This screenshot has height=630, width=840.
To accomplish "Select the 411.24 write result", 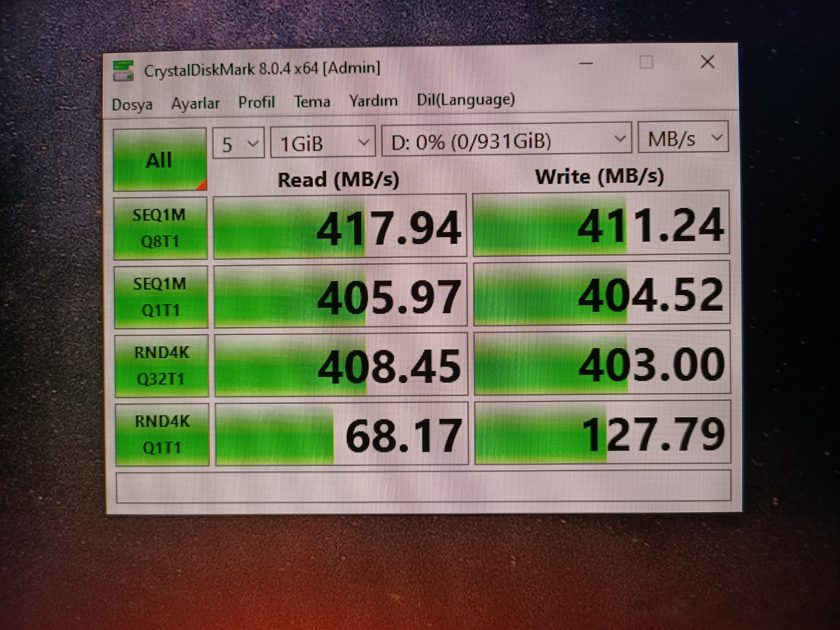I will (x=601, y=223).
